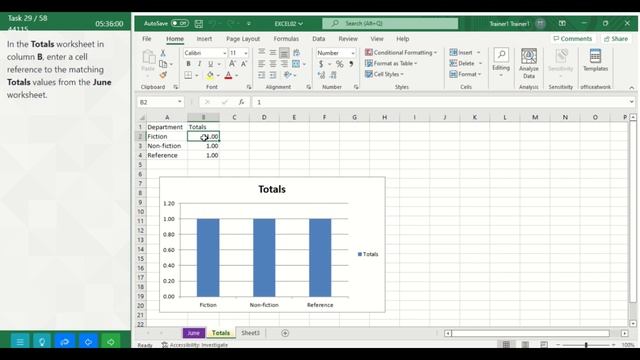The image size is (640, 360).
Task: Click the Paste clipboard icon
Action: coord(148,58)
